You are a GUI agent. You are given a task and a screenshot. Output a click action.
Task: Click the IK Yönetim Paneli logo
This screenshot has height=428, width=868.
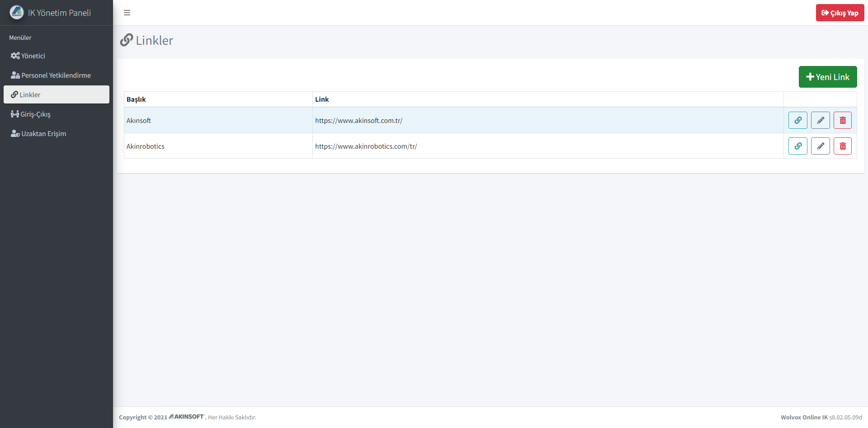pos(17,12)
